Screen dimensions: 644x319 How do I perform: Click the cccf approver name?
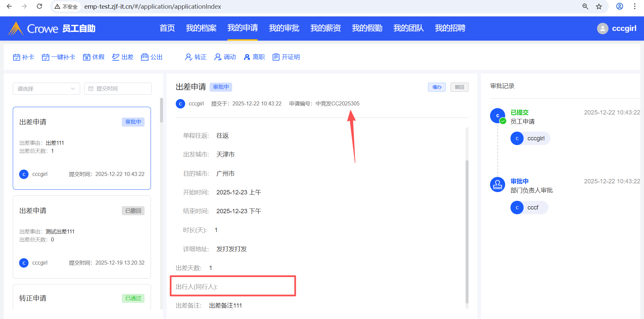click(533, 208)
